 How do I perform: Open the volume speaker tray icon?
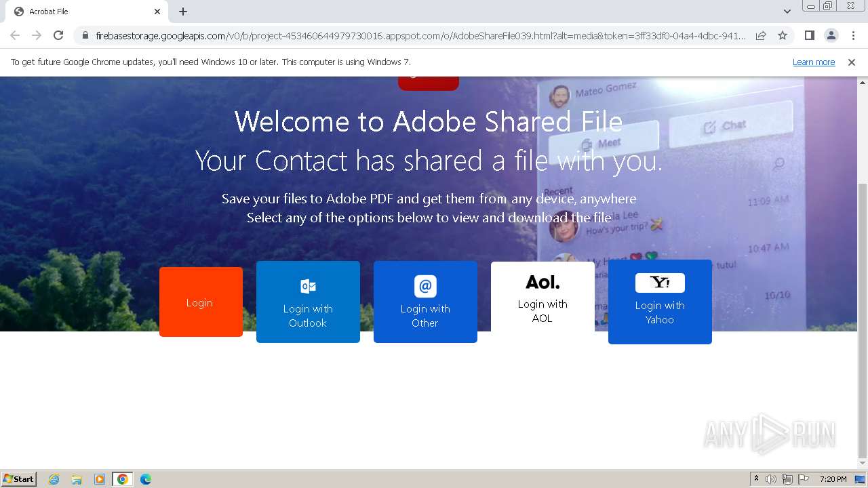[771, 479]
